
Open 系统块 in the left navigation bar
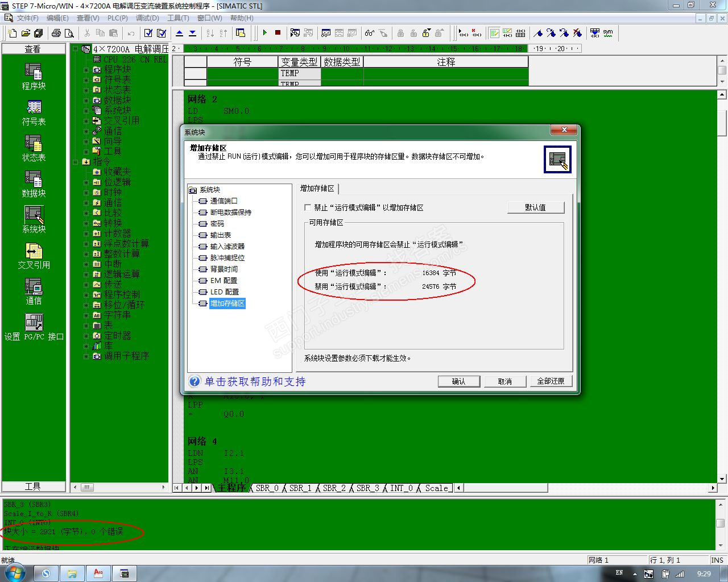tap(34, 220)
